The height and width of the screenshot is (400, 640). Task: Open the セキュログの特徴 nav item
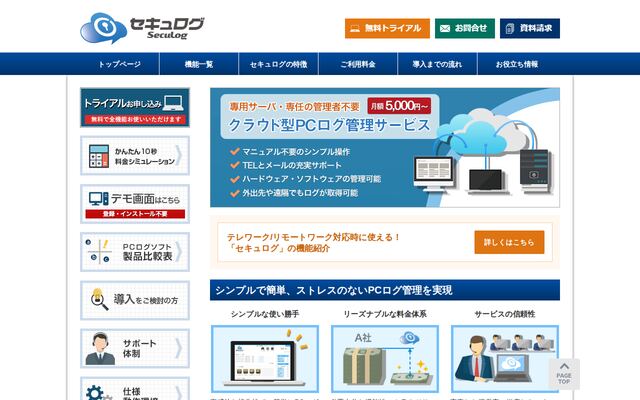(278, 64)
